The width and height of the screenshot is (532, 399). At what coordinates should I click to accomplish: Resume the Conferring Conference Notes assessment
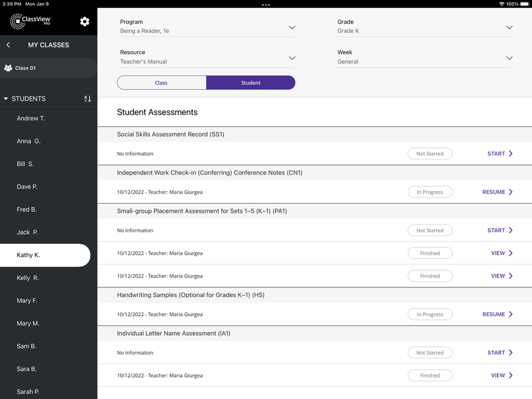pyautogui.click(x=493, y=192)
